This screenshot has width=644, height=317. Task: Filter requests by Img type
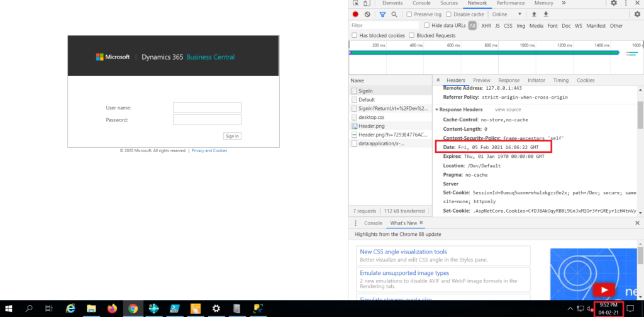[x=521, y=25]
